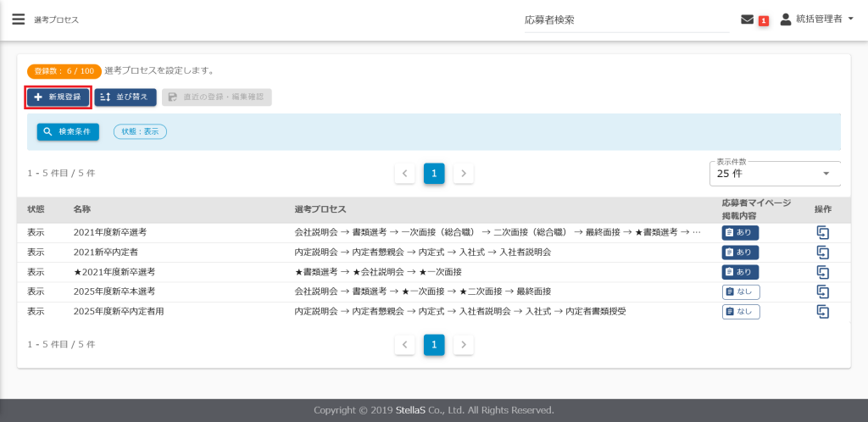Click the 新規登録 button
The height and width of the screenshot is (422, 868).
point(58,97)
